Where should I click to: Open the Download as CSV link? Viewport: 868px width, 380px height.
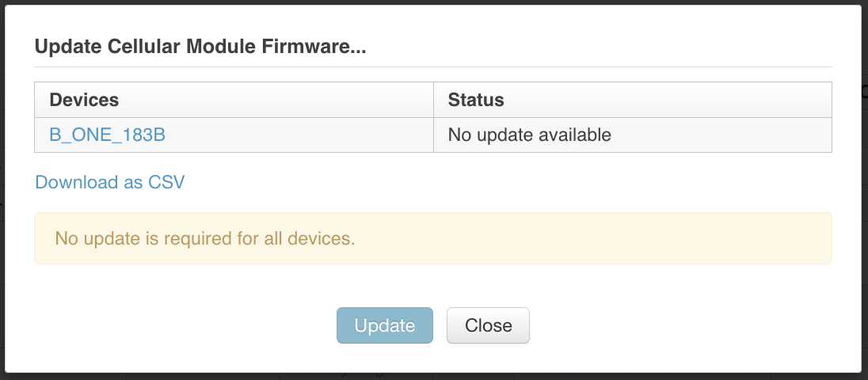tap(110, 182)
